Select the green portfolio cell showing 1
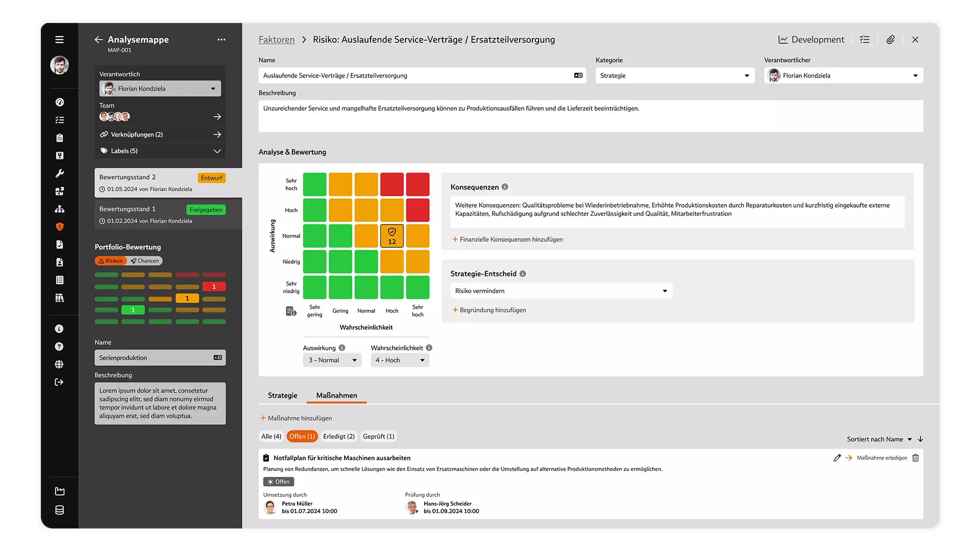Image resolution: width=980 pixels, height=551 pixels. tap(133, 310)
